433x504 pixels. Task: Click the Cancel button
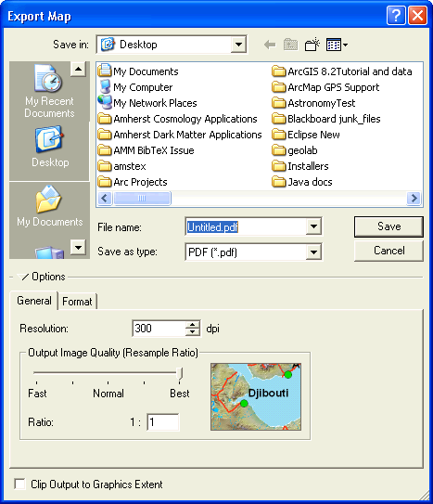tap(388, 251)
